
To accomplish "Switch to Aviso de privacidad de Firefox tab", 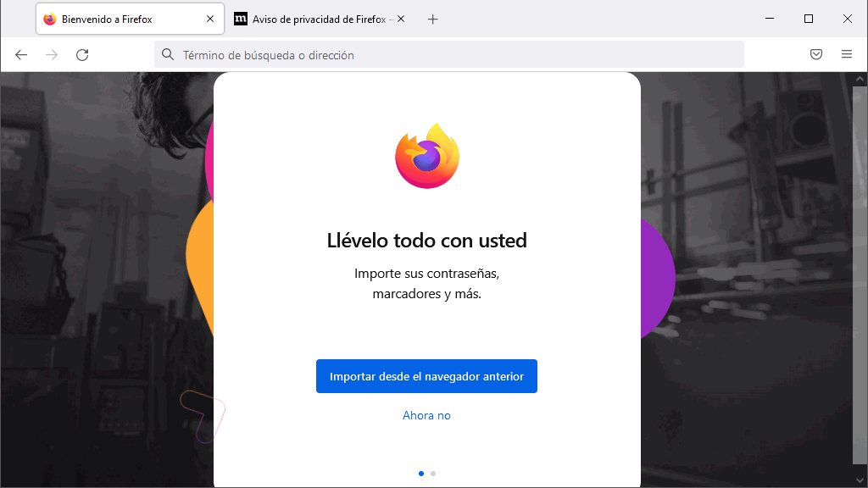I will point(320,19).
